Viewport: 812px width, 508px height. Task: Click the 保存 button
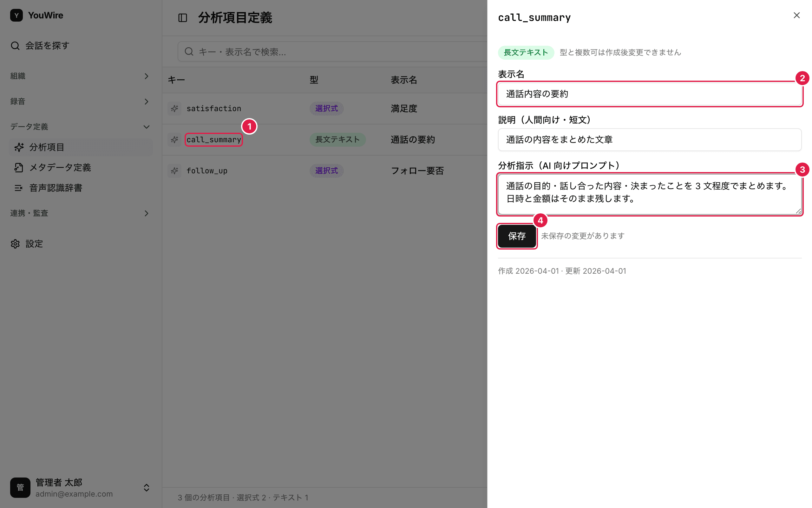(517, 236)
